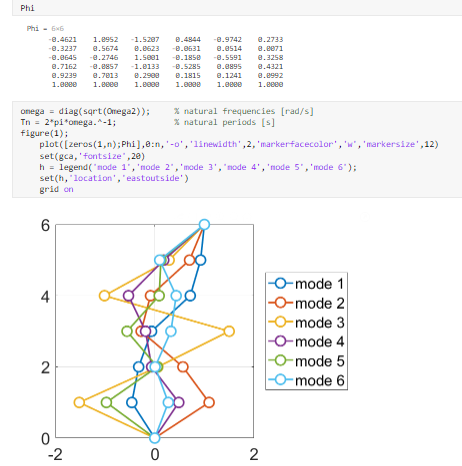Click matrix value -0.5285
462x466 pixels.
(186, 66)
